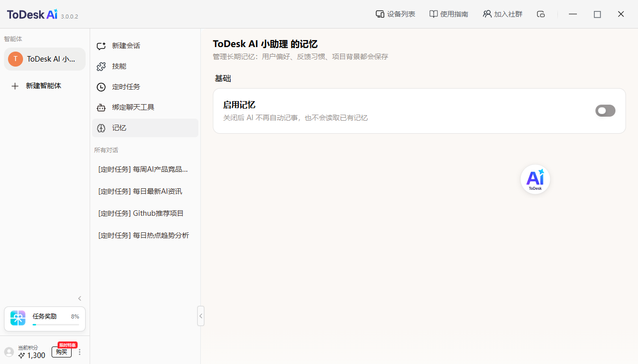Screen dimensions: 638x364
Task: Click the mini-window icon beside 加入社群
Action: tap(541, 14)
